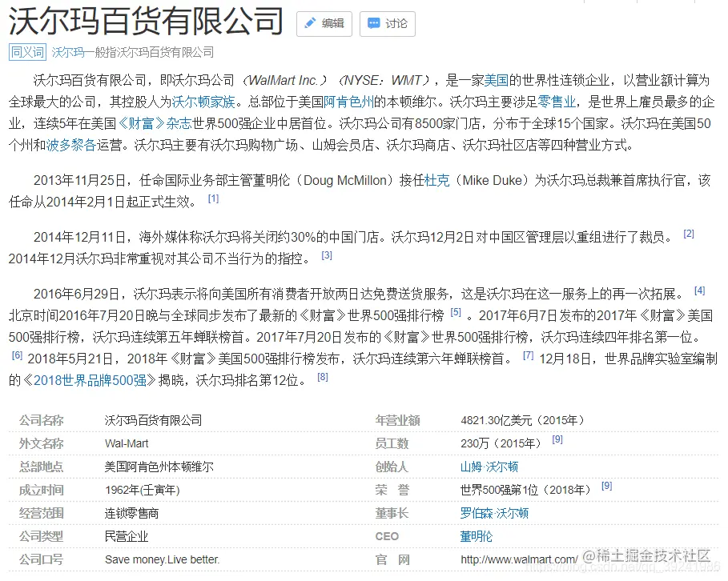Click the 总部地点 label
Screen dimensions: 728x581
click(42, 467)
